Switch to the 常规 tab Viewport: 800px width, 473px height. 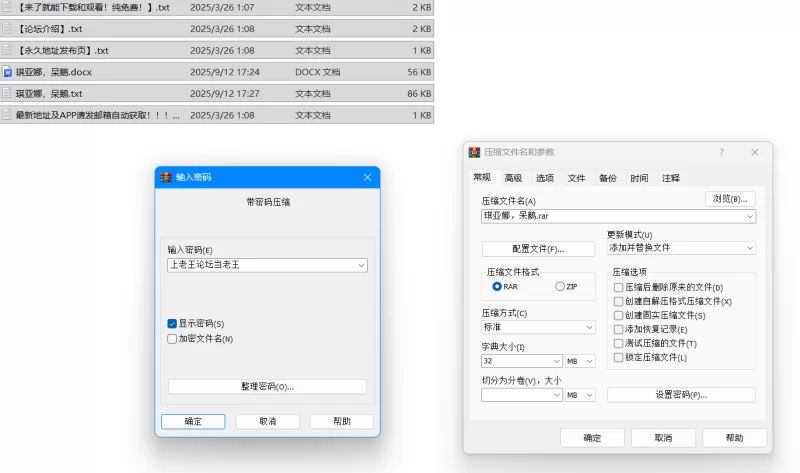point(482,177)
